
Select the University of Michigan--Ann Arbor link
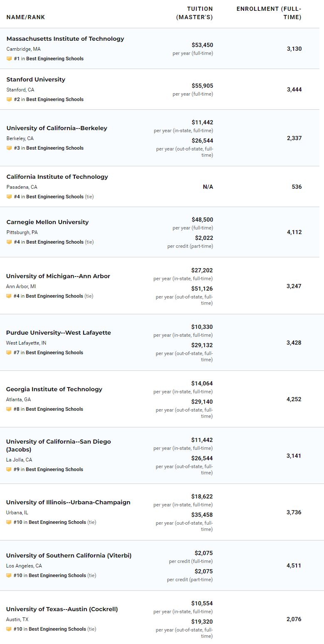(58, 276)
